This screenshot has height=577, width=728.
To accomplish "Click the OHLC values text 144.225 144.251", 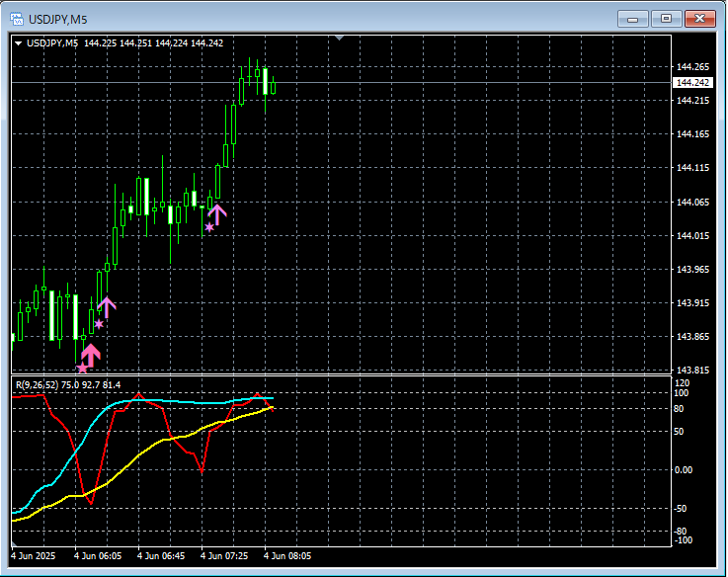I will [118, 43].
